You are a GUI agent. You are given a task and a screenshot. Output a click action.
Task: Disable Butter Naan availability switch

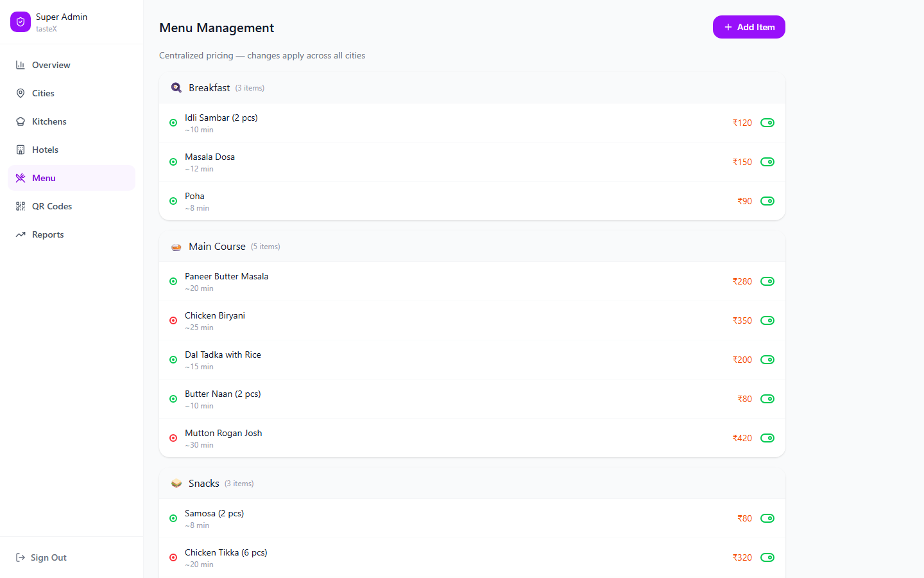pos(767,399)
